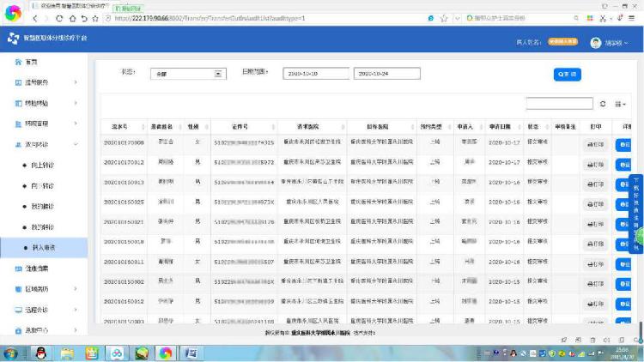Click serial number 202010150002 cell

click(124, 281)
